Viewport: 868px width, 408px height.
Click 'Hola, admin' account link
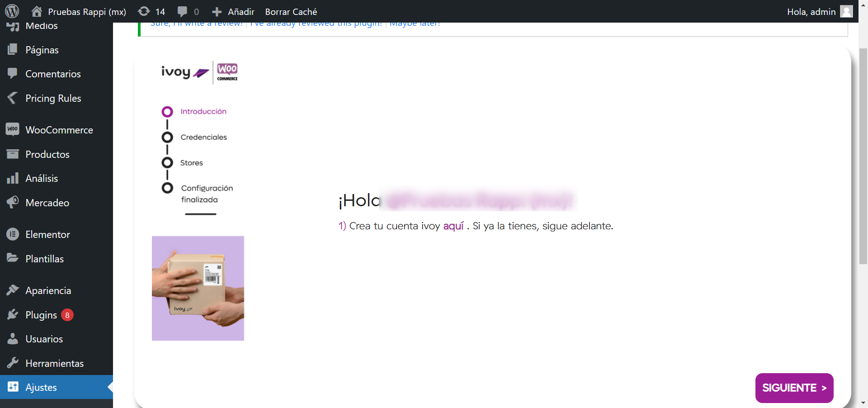click(811, 12)
